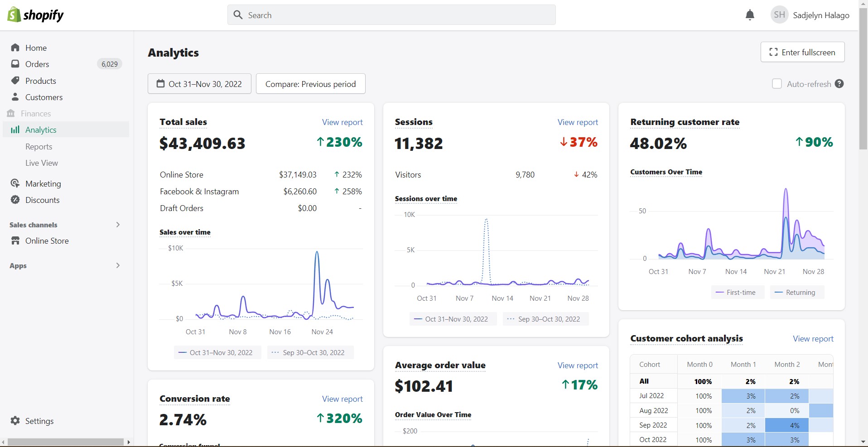Click the Discounts badge icon
Viewport: 868px width, 447px height.
15,200
